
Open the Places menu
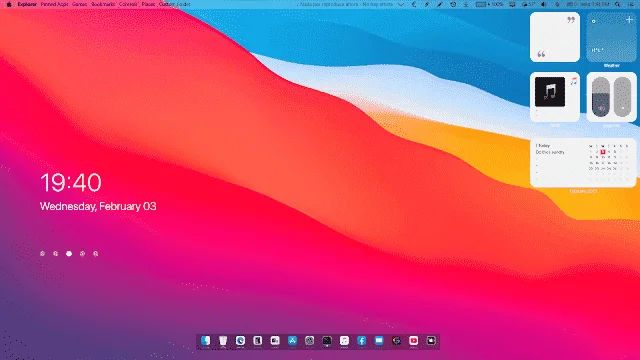click(x=148, y=4)
